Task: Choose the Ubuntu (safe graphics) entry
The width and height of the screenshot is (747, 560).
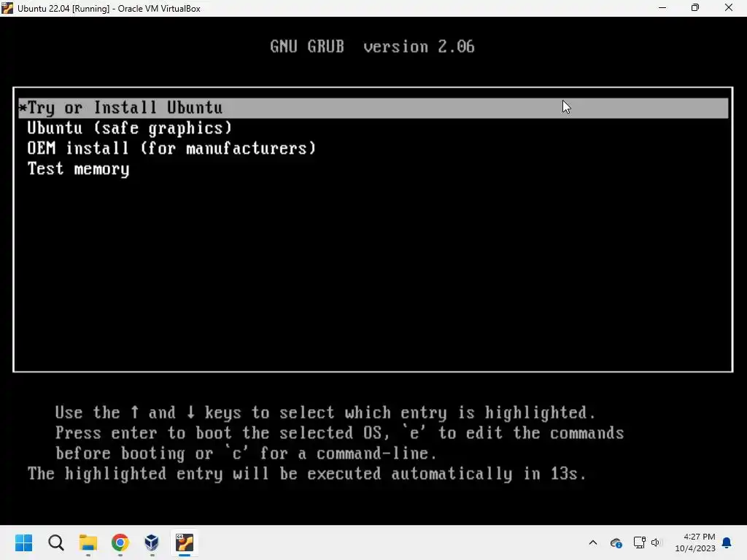Action: coord(130,128)
